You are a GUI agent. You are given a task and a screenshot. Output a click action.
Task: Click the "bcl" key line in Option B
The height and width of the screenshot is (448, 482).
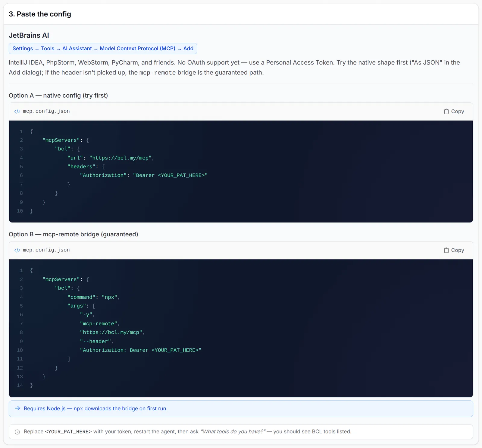(x=67, y=288)
